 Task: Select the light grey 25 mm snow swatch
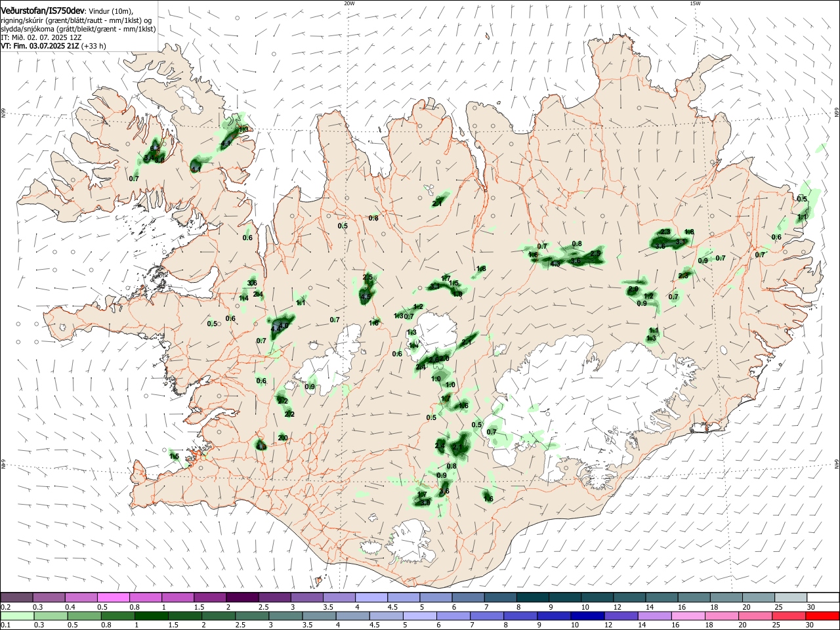[x=790, y=597]
